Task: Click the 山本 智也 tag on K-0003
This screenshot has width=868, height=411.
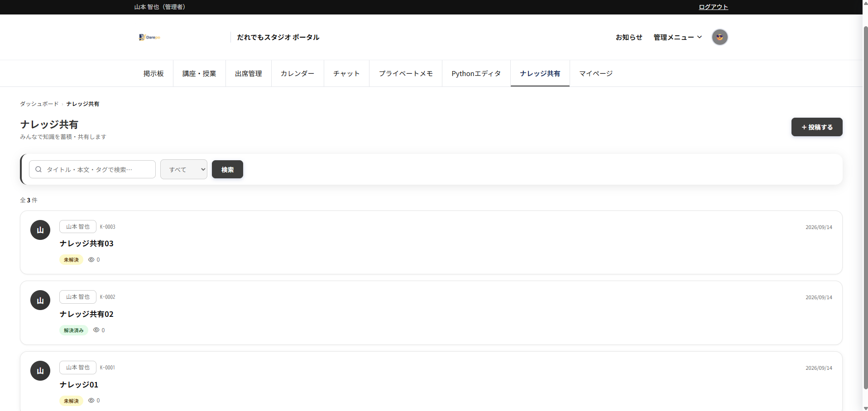Action: click(78, 226)
